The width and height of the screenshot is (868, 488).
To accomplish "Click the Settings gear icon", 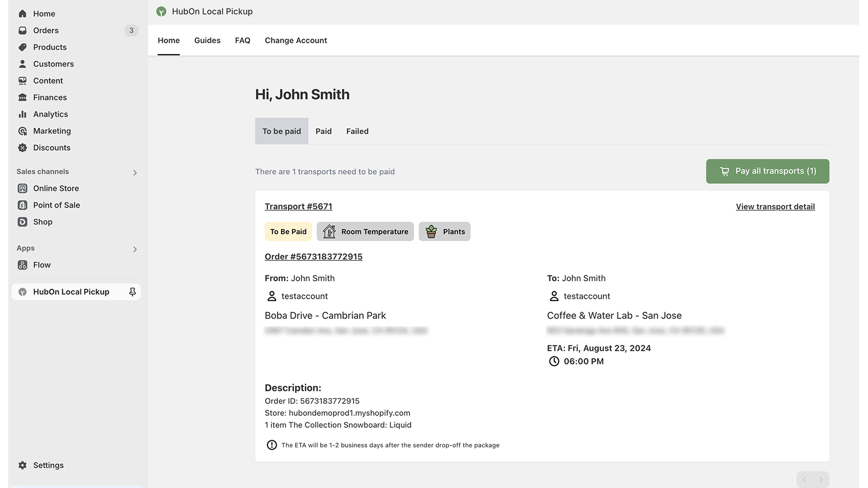I will coord(22,465).
